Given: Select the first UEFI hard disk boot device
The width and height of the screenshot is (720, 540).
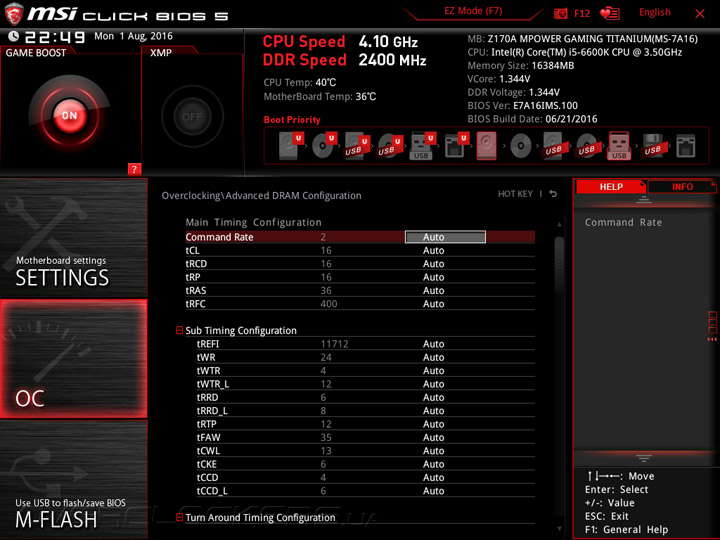Looking at the screenshot, I should click(291, 146).
